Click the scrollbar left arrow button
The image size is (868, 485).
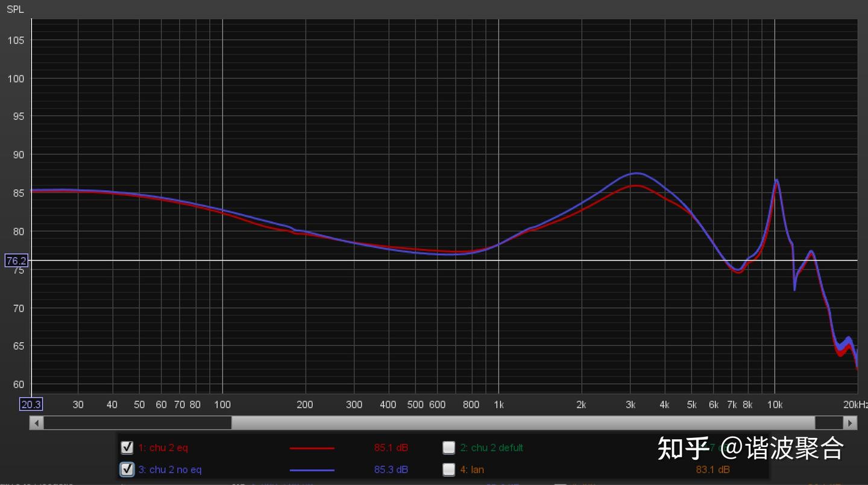tap(37, 423)
